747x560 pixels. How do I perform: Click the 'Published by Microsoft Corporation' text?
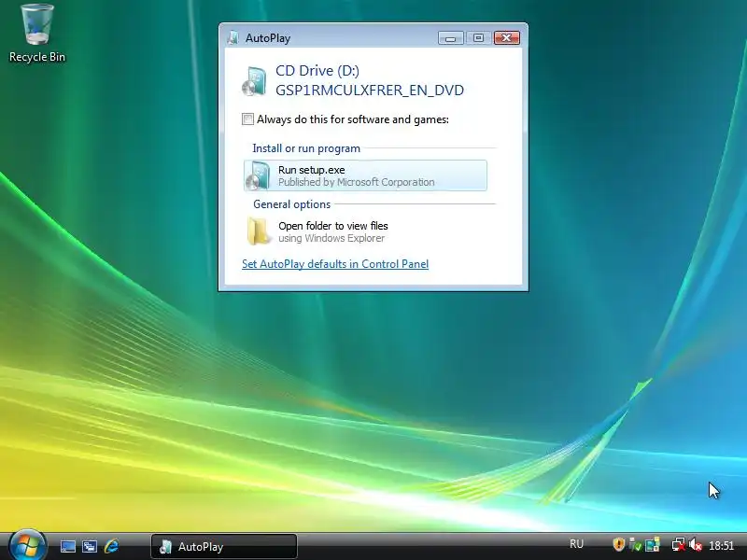point(357,182)
